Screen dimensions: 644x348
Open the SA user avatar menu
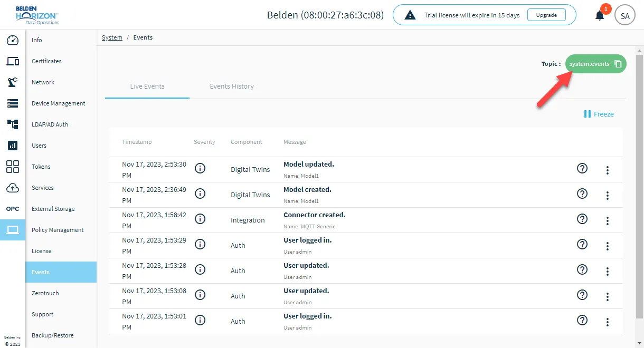pyautogui.click(x=625, y=15)
